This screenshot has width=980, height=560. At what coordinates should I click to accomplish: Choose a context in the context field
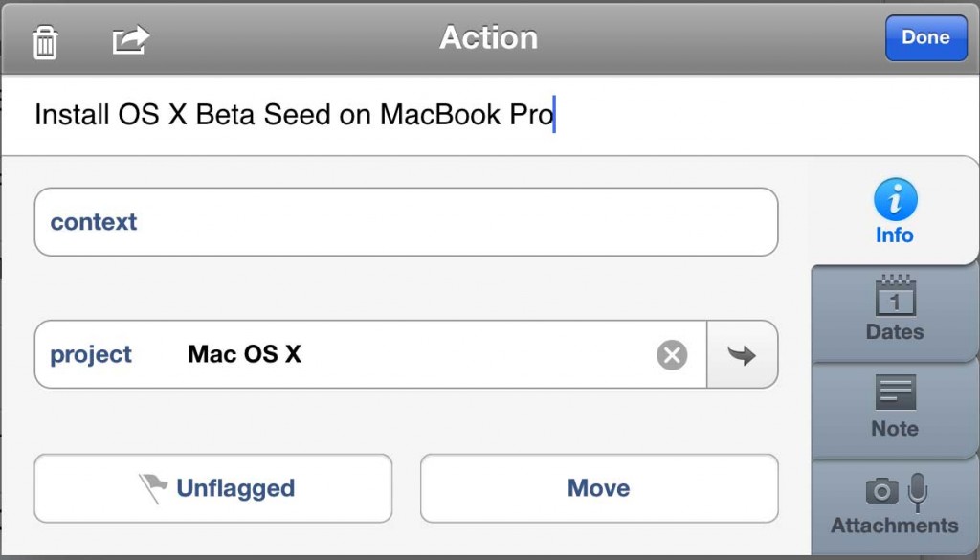pos(406,222)
